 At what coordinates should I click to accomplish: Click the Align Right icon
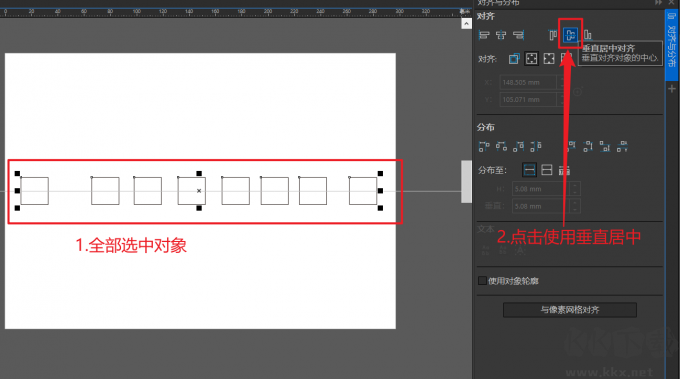pos(518,35)
